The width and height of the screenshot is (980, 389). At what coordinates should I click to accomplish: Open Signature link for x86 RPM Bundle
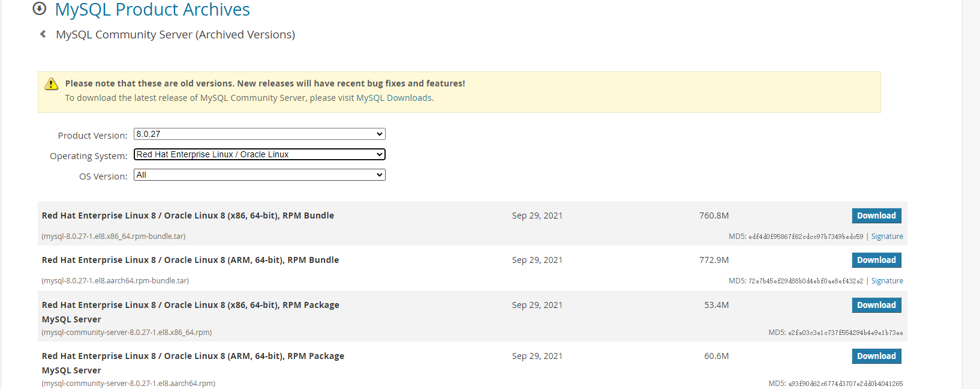[887, 237]
